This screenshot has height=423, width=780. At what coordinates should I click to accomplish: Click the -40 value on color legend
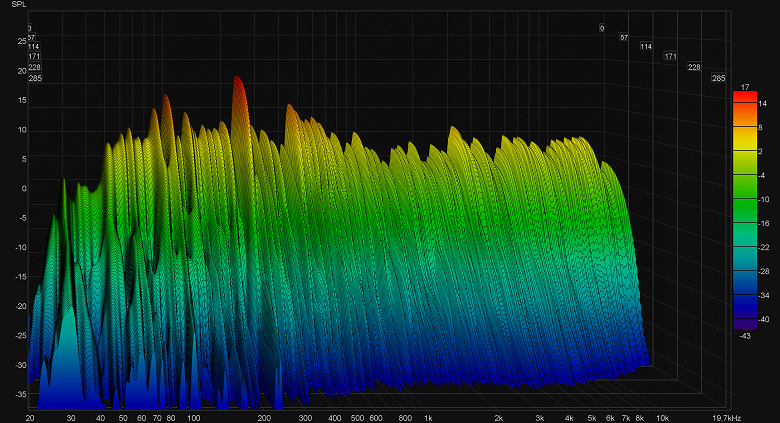click(764, 319)
